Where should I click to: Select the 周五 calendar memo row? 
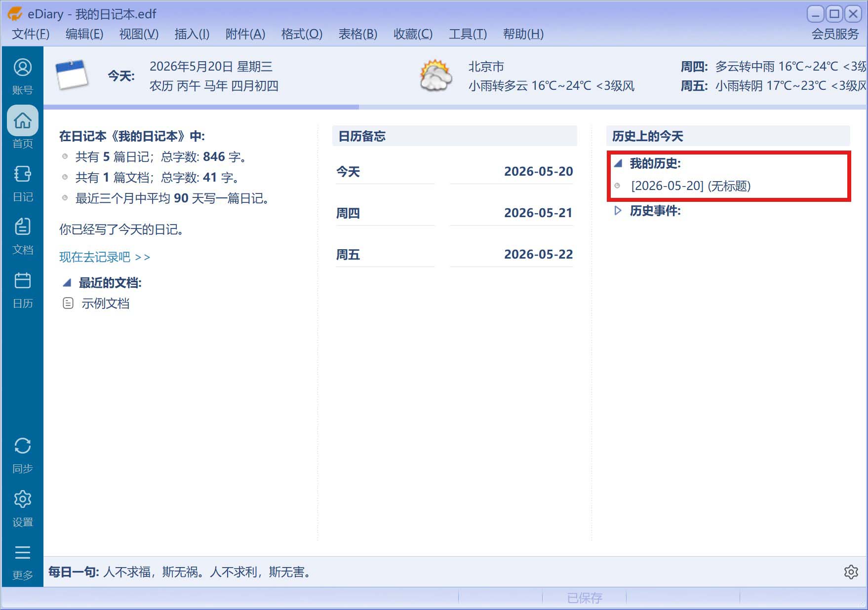click(x=454, y=255)
